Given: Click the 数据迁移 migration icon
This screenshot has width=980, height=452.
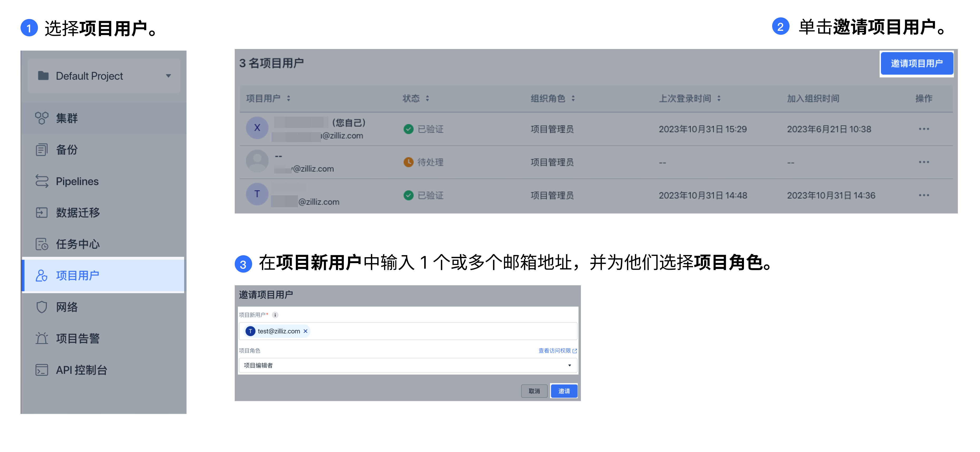Looking at the screenshot, I should coord(41,213).
